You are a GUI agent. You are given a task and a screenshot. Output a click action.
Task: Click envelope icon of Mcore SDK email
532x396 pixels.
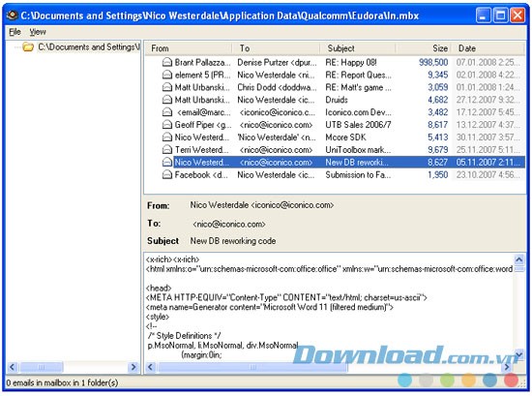click(167, 137)
